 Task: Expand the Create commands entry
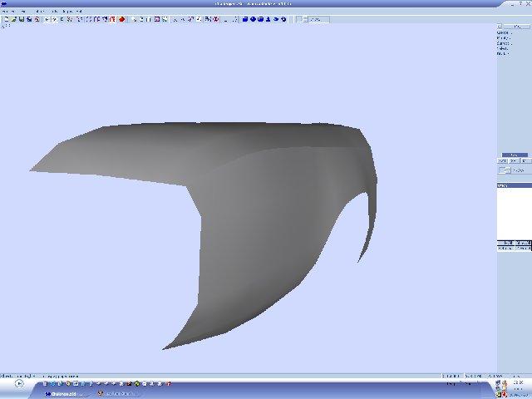point(504,32)
